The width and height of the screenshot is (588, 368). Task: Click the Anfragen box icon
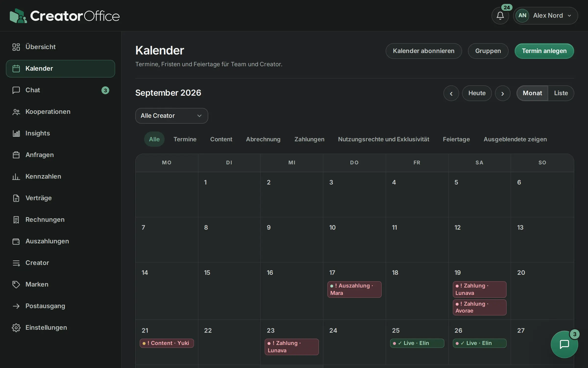(16, 155)
